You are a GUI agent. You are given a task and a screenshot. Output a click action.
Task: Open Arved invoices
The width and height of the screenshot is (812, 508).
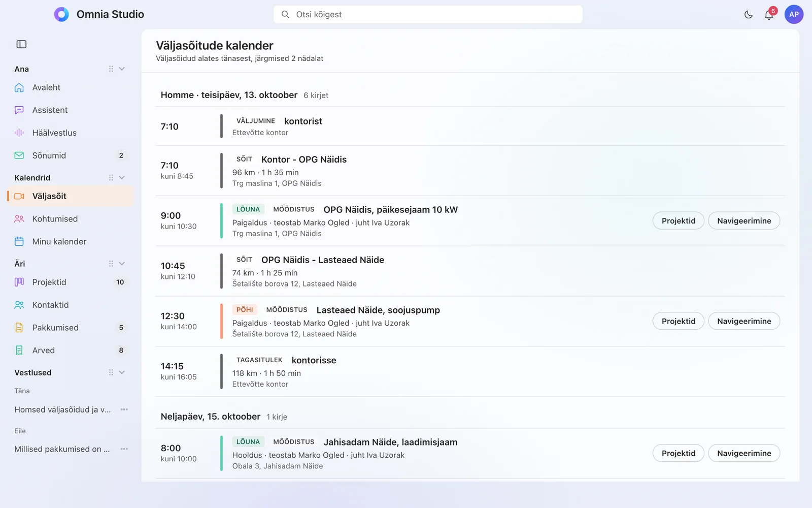[x=71, y=350]
